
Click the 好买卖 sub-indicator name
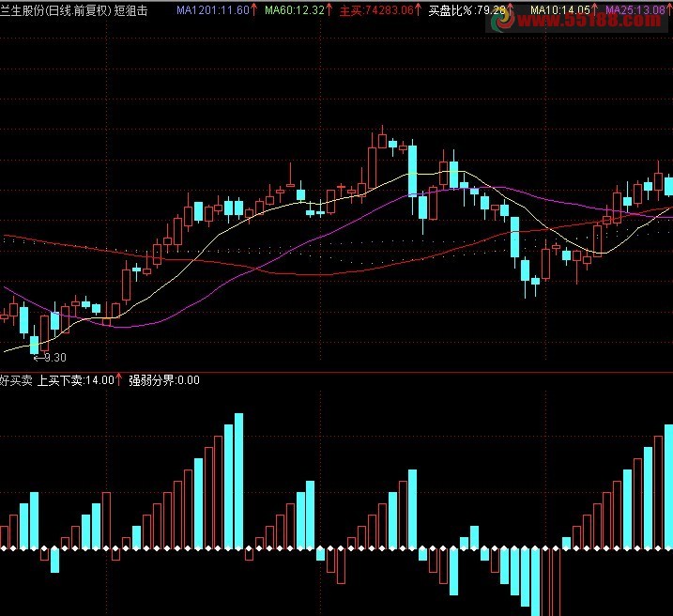click(x=16, y=380)
